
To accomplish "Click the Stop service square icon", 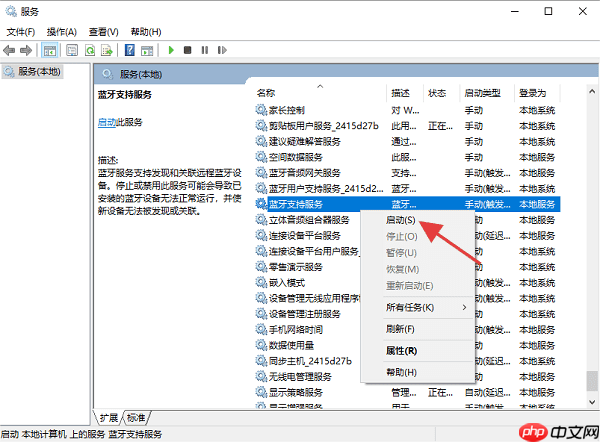I will pos(188,50).
